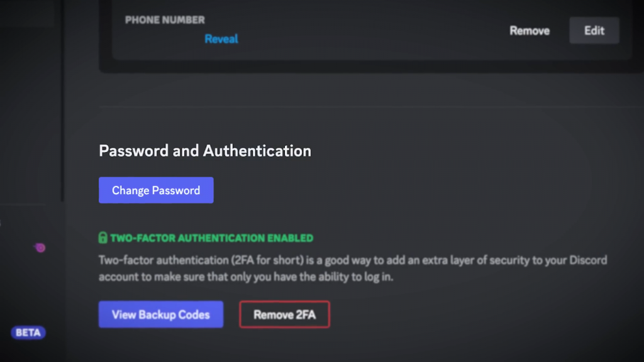Click the pink Nitro icon in sidebar
The image size is (644, 362).
coord(40,248)
